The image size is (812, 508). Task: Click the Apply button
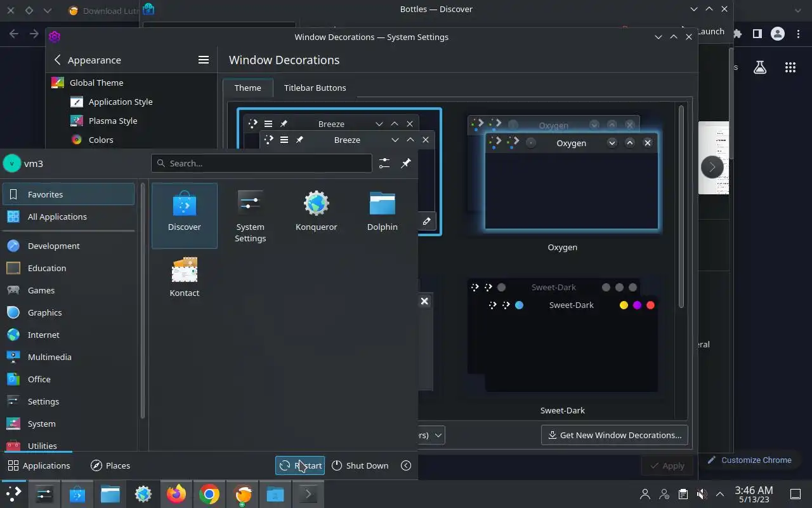point(667,465)
